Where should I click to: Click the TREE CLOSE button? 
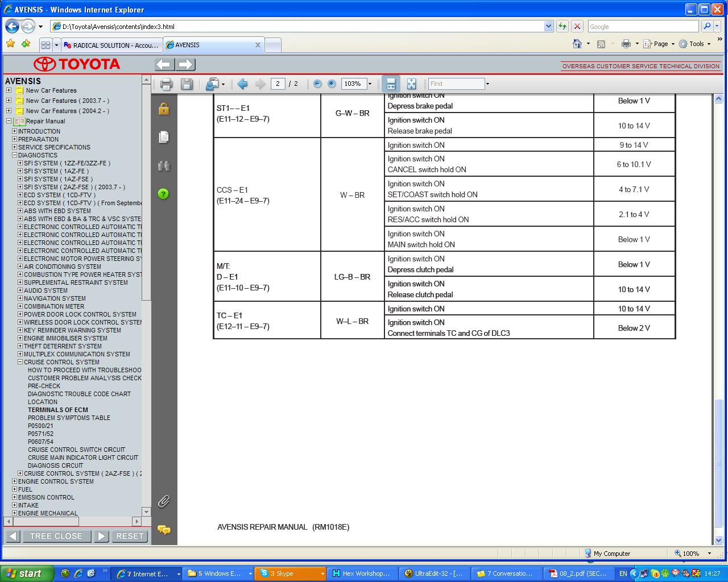point(56,536)
